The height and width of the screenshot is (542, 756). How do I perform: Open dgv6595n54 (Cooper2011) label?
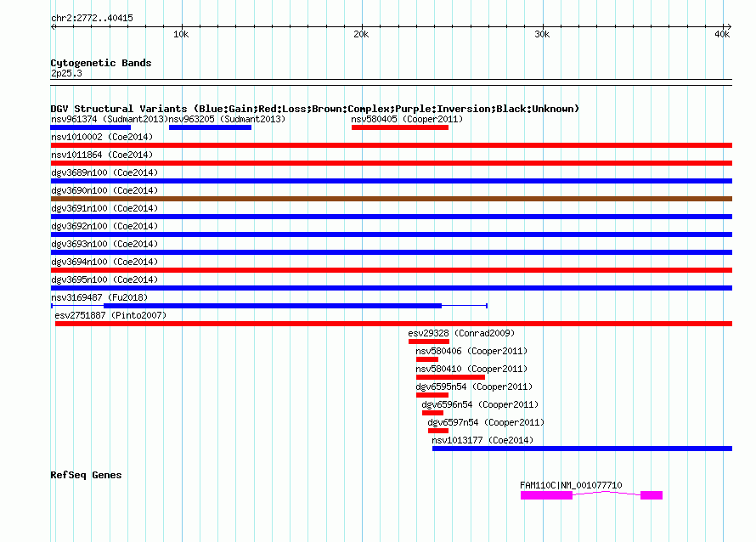474,387
